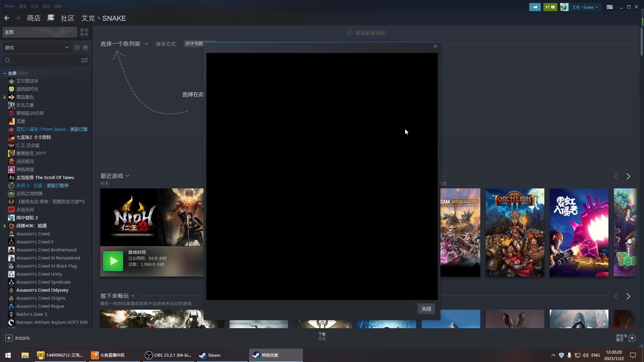Toggle the collections grid view icon
644x362 pixels.
84,32
